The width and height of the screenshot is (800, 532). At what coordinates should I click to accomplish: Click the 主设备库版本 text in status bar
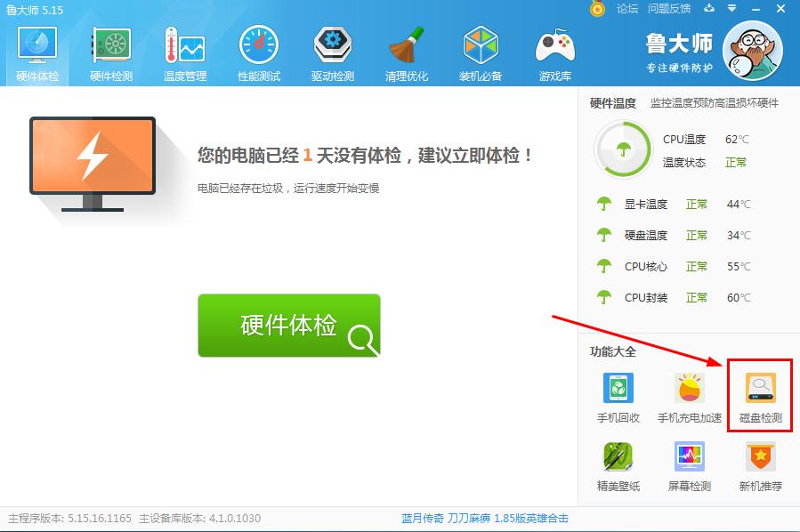199,519
